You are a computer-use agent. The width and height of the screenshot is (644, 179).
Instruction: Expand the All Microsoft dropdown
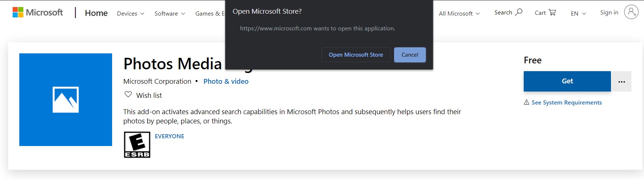pos(459,14)
